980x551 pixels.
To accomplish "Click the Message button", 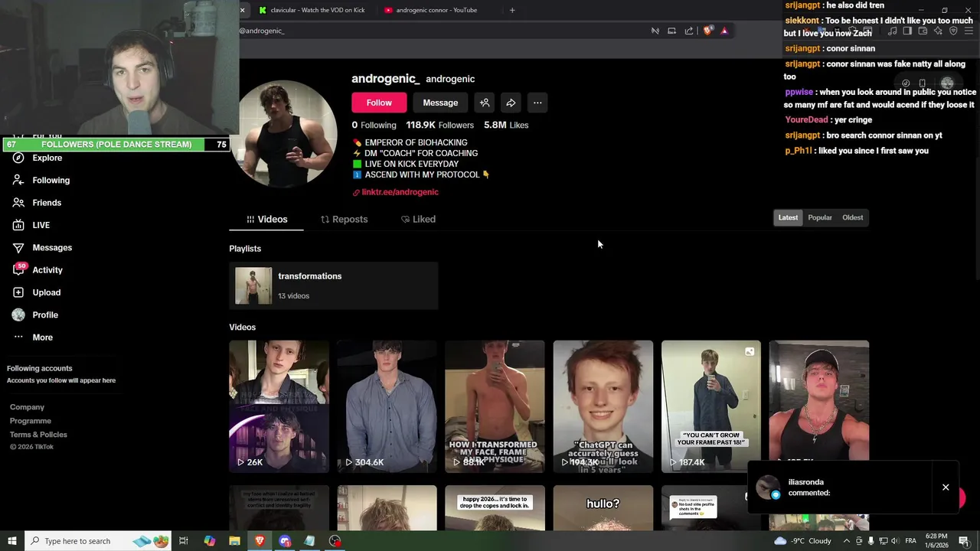I will [x=440, y=103].
